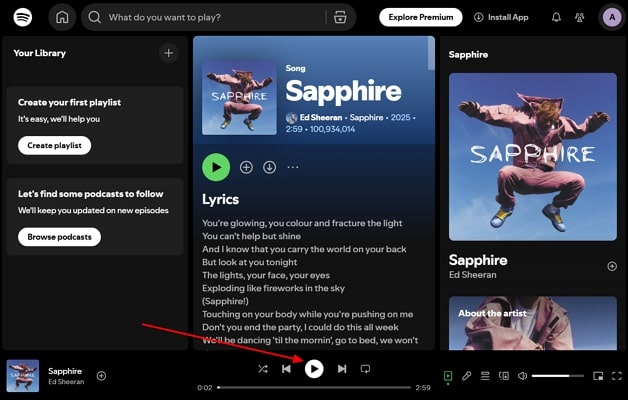Open more options three dots menu
Viewport: 628px width, 400px height.
[293, 167]
